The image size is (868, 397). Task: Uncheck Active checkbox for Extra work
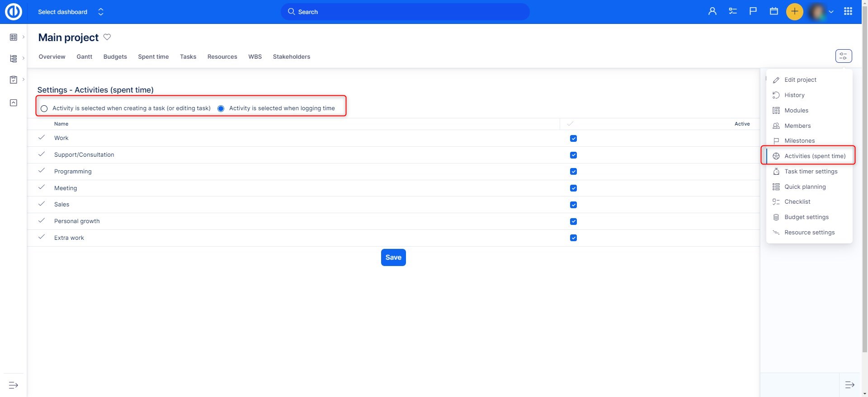click(x=573, y=238)
